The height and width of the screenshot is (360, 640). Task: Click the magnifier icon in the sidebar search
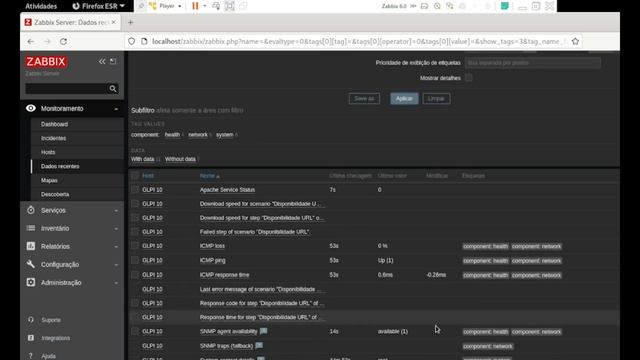[x=113, y=89]
